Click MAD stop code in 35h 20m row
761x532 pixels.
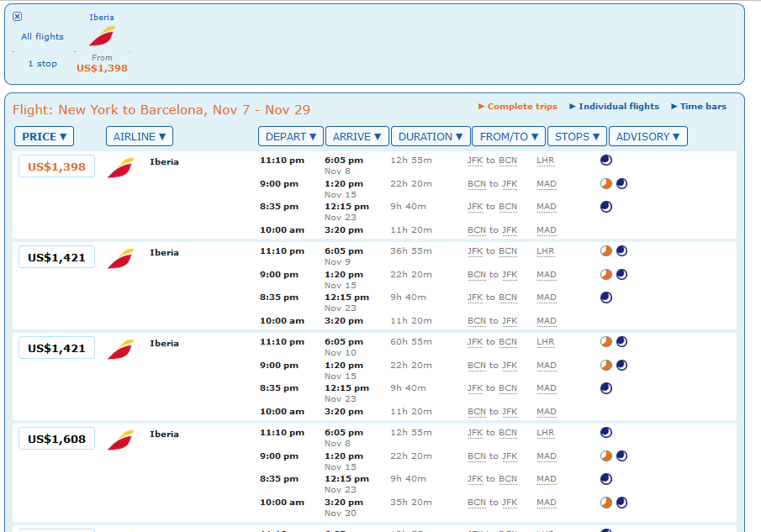point(547,503)
